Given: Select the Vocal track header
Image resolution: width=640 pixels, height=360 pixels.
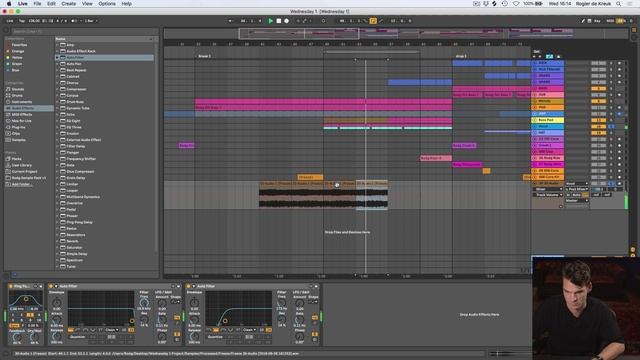Looking at the screenshot, I should click(x=548, y=127).
